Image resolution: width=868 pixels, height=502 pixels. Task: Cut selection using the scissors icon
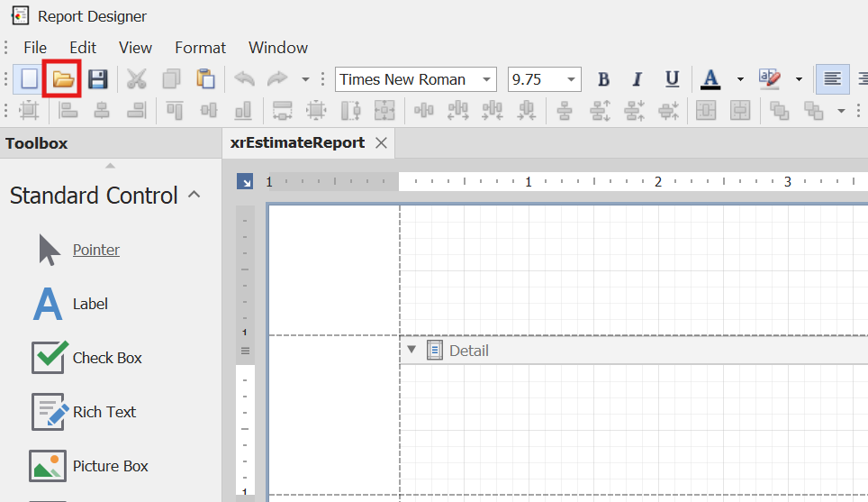click(x=136, y=79)
